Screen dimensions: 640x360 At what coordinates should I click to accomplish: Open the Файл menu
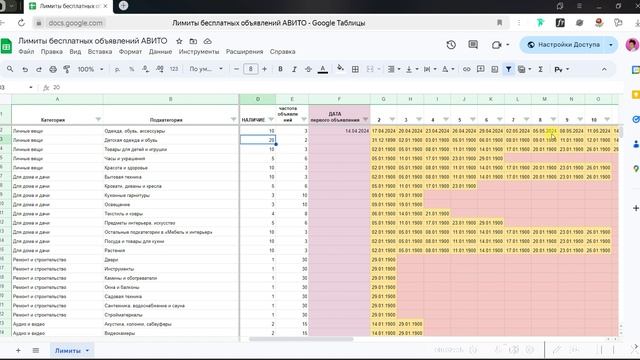pyautogui.click(x=26, y=52)
